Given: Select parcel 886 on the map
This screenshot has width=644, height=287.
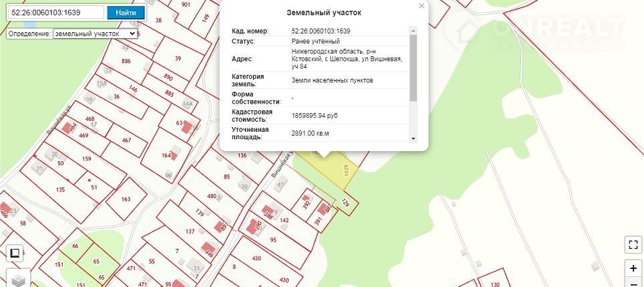Looking at the screenshot, I should tap(125, 62).
